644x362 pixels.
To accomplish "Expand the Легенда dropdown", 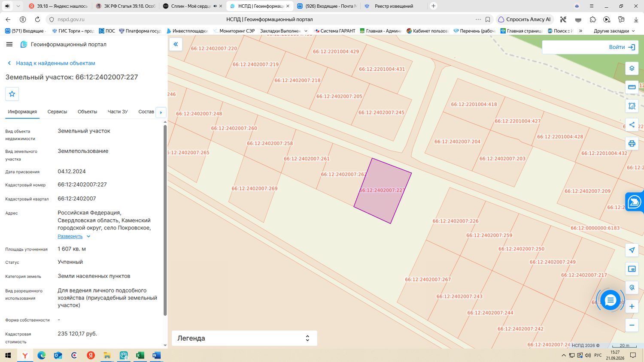I will point(244,338).
